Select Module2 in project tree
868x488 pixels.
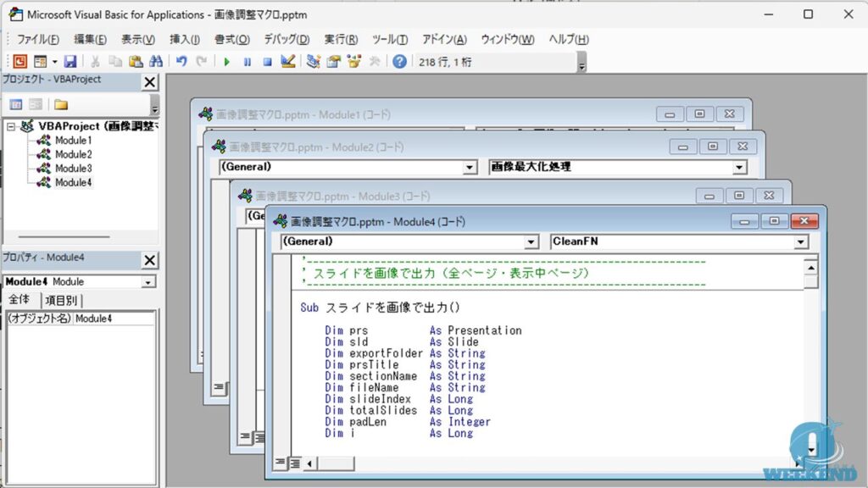pyautogui.click(x=73, y=154)
